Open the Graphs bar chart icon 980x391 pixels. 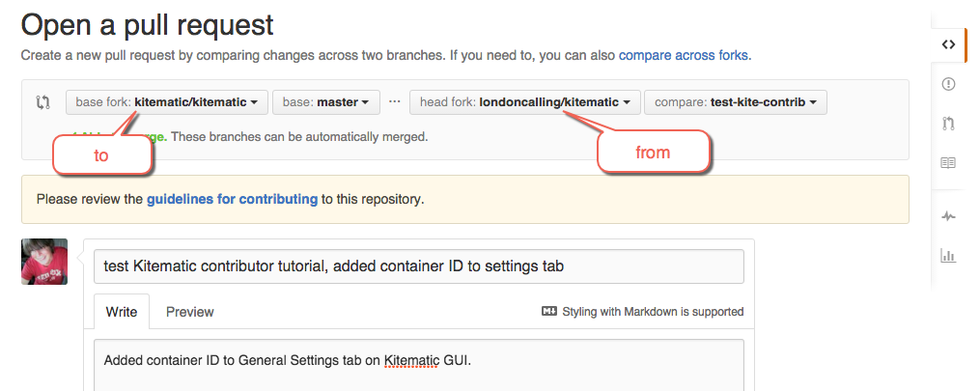948,256
